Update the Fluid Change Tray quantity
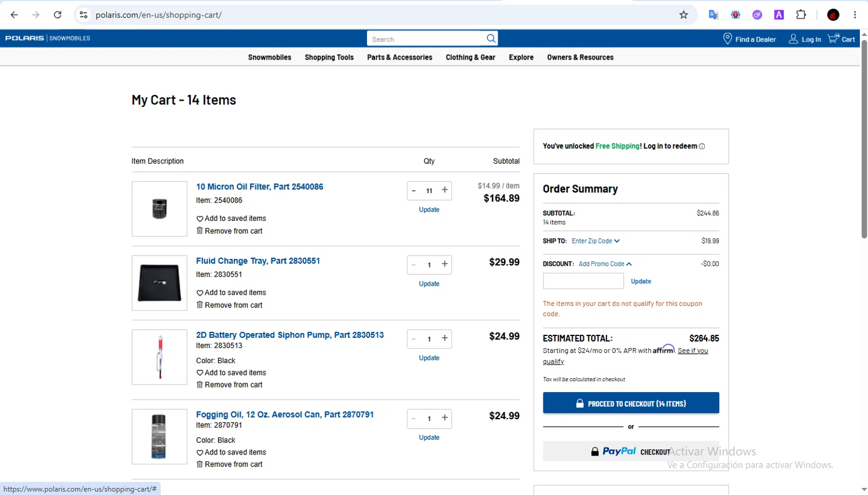This screenshot has height=495, width=868. tap(429, 284)
